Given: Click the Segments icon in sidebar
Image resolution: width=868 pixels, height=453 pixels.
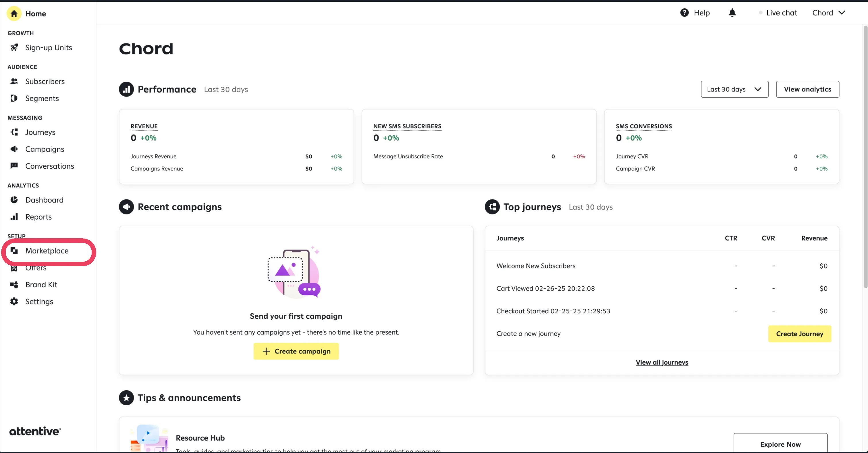Looking at the screenshot, I should [14, 98].
